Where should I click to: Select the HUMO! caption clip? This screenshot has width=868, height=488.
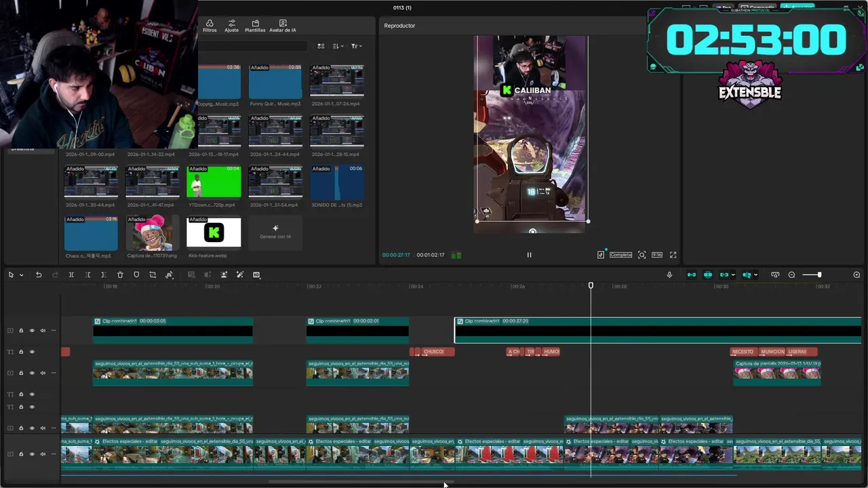(551, 352)
